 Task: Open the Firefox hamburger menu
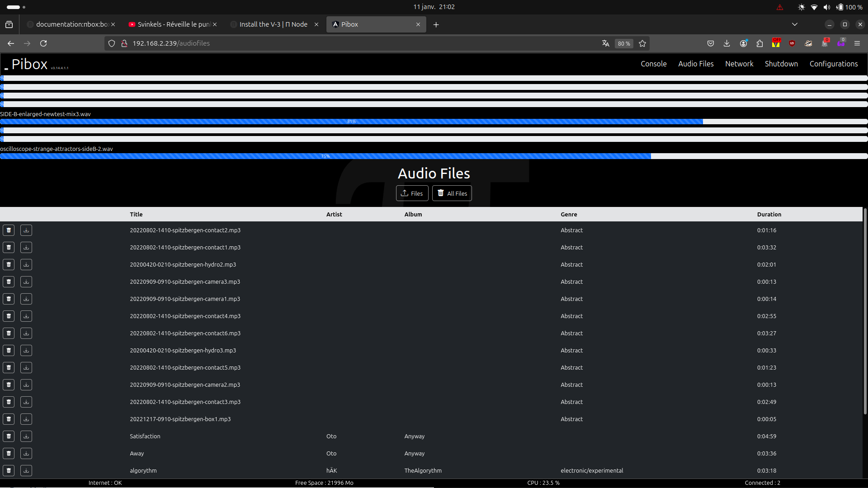coord(857,43)
